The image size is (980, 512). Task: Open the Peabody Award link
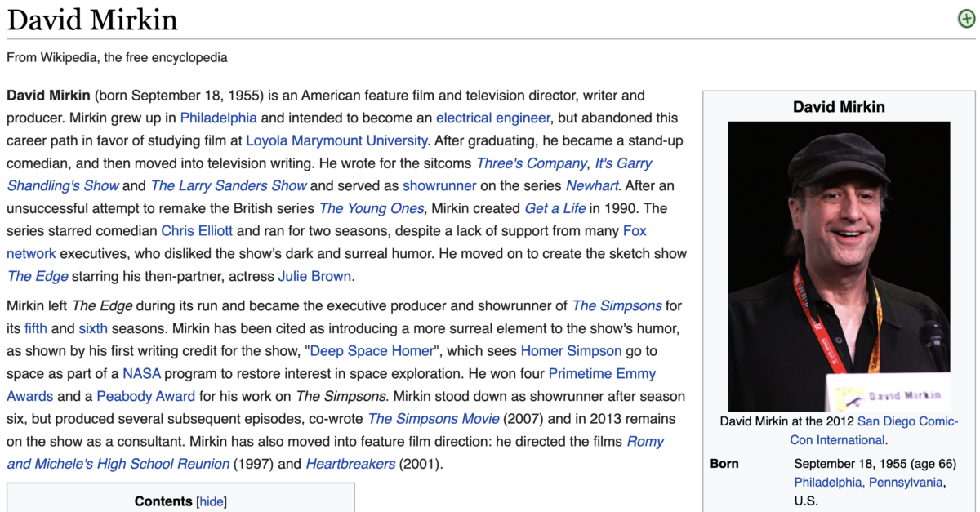pyautogui.click(x=146, y=396)
